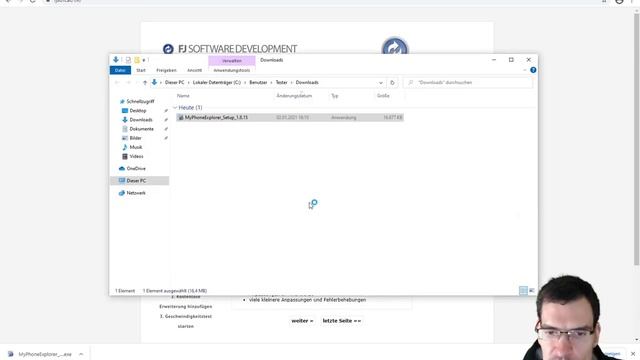Screen dimensions: 640x360
Task: Switch to large icons view in status bar
Action: pos(531,291)
